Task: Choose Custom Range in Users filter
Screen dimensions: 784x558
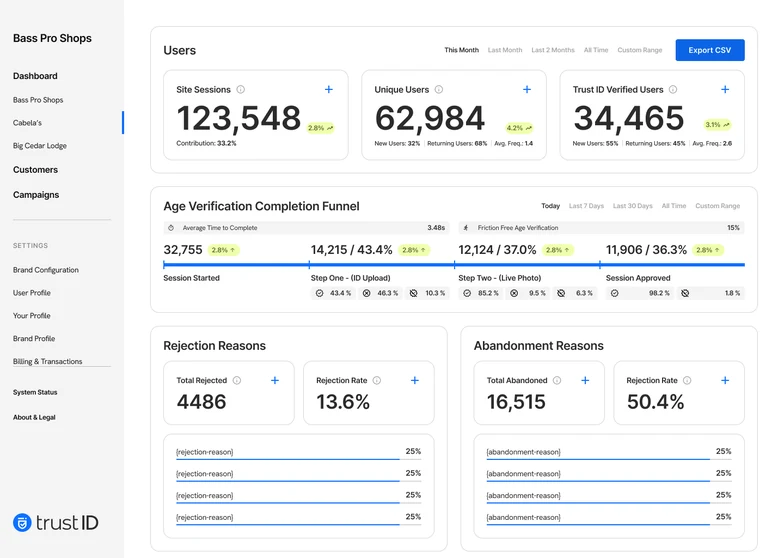Action: click(x=640, y=50)
